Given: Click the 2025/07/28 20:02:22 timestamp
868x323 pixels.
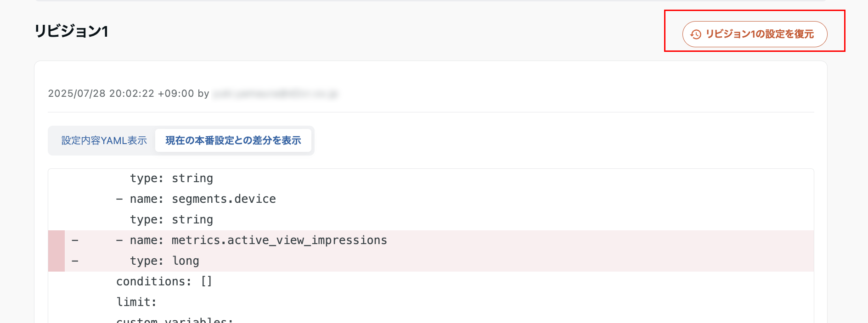Looking at the screenshot, I should tap(101, 94).
